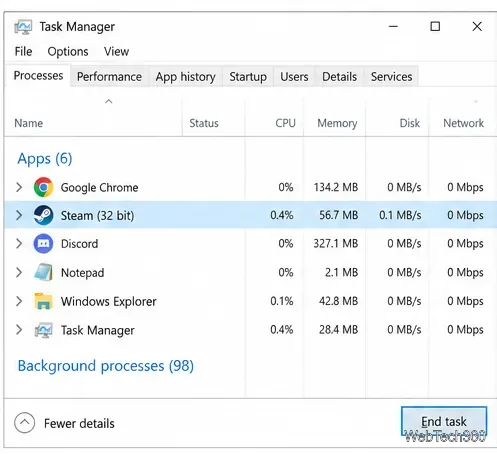Click the Task Manager row icon

tap(43, 330)
